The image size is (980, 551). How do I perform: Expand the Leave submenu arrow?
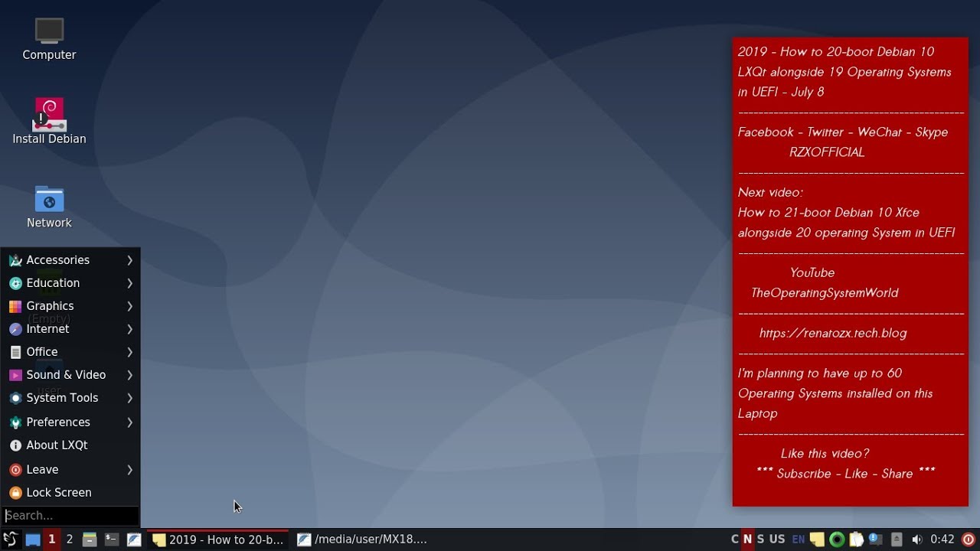pos(130,470)
